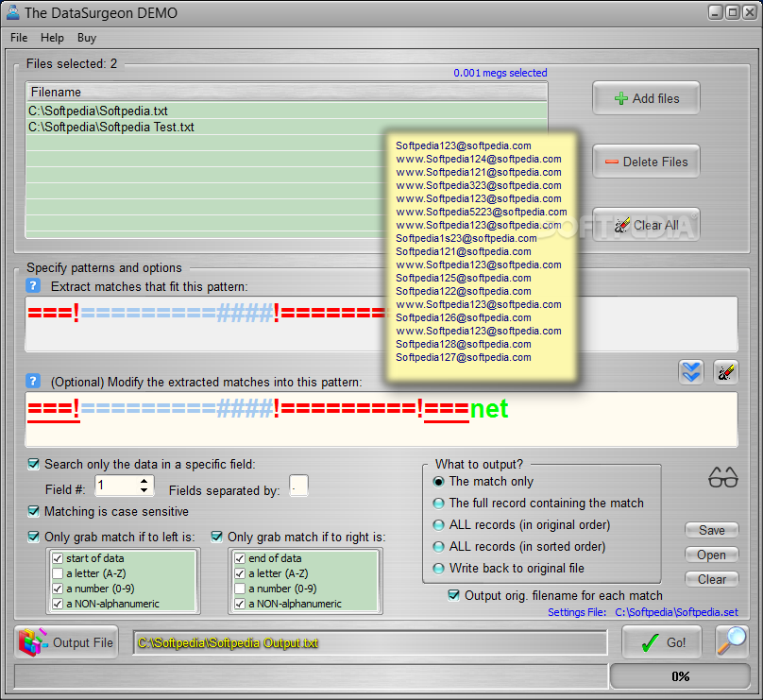Click the eraser icon above modify pattern box
This screenshot has height=700, width=763.
[725, 372]
